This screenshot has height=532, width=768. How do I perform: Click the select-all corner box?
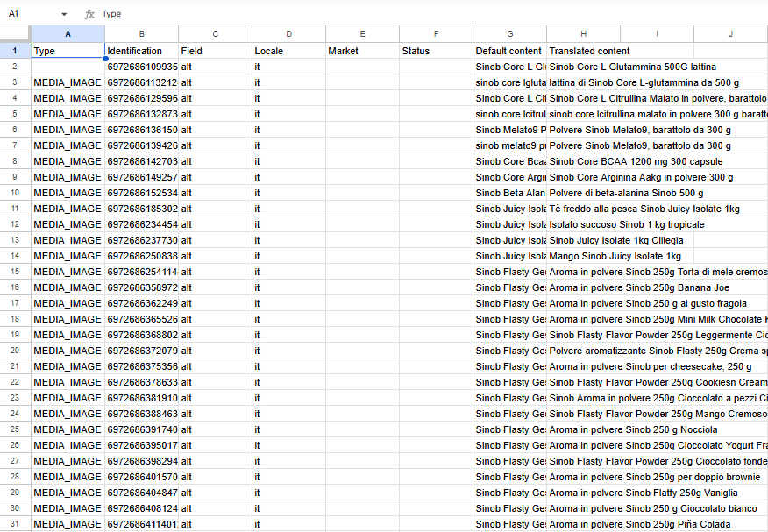click(15, 34)
